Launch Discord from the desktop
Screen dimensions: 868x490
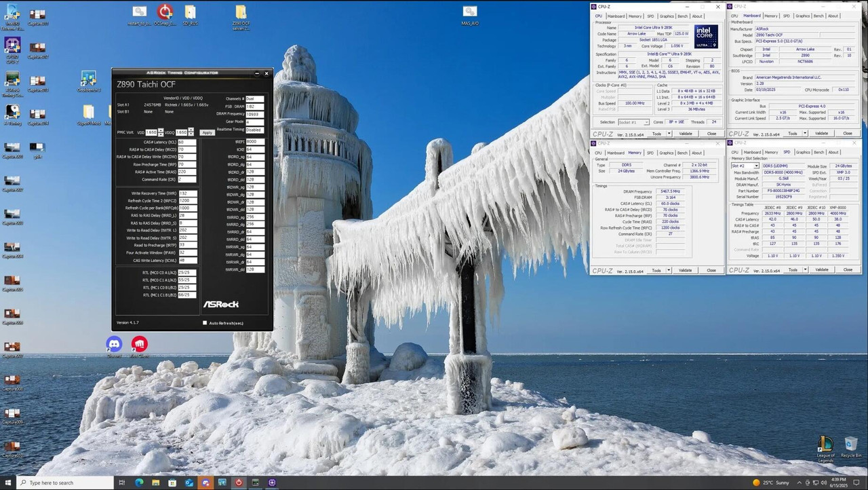tap(114, 347)
